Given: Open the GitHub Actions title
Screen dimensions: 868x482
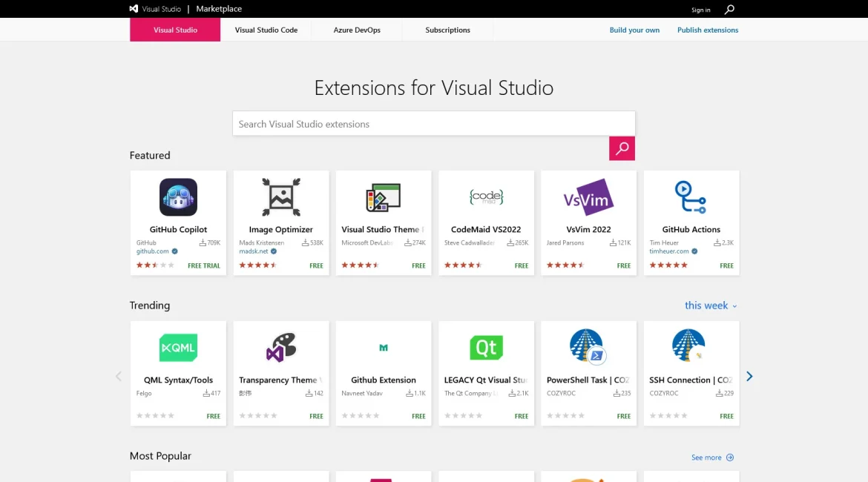Looking at the screenshot, I should [x=691, y=230].
